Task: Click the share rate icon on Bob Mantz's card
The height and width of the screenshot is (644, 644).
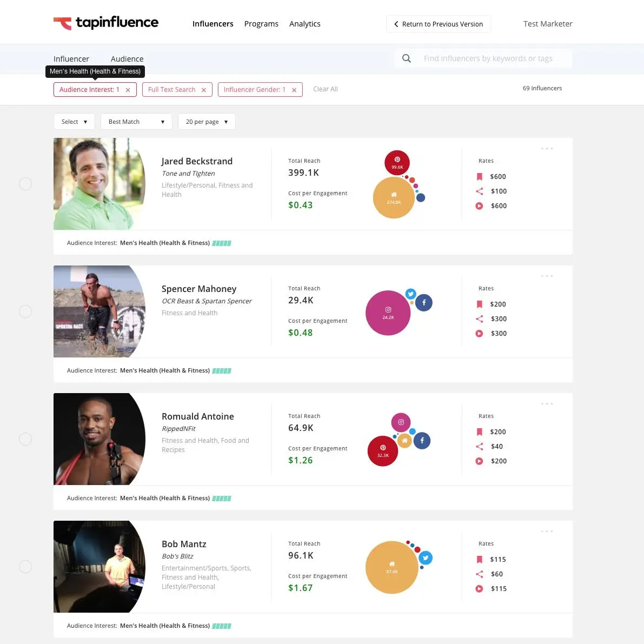Action: (479, 574)
